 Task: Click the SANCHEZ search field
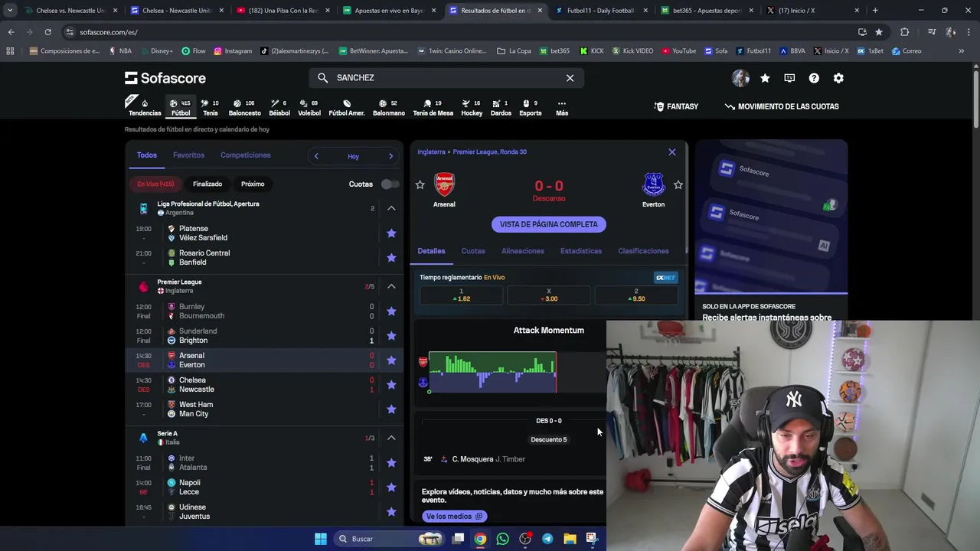click(x=447, y=78)
